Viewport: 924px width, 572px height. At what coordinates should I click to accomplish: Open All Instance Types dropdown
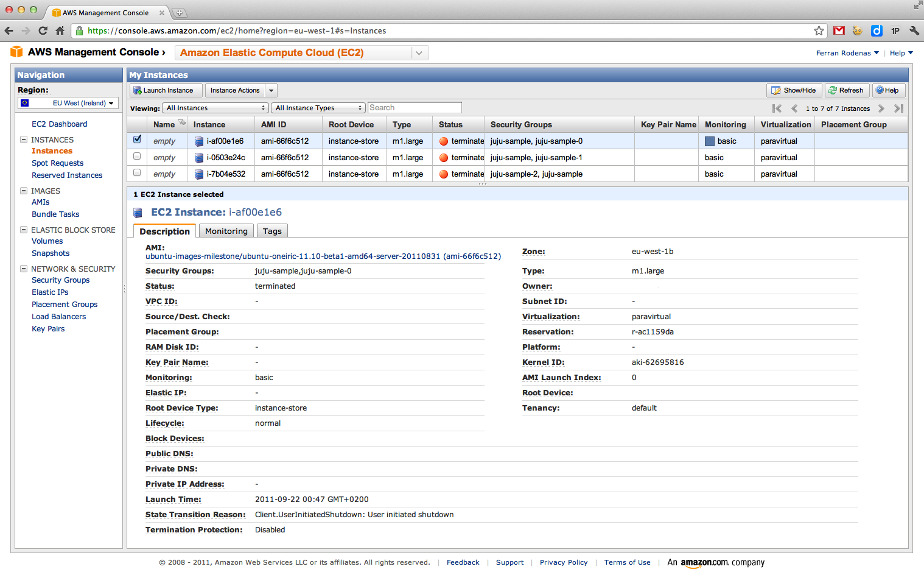pyautogui.click(x=318, y=108)
